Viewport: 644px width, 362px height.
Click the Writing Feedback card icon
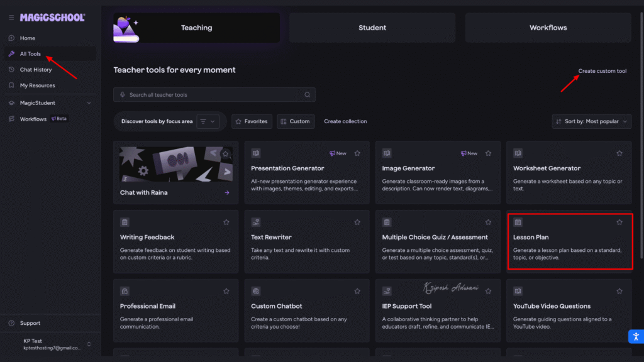point(125,222)
